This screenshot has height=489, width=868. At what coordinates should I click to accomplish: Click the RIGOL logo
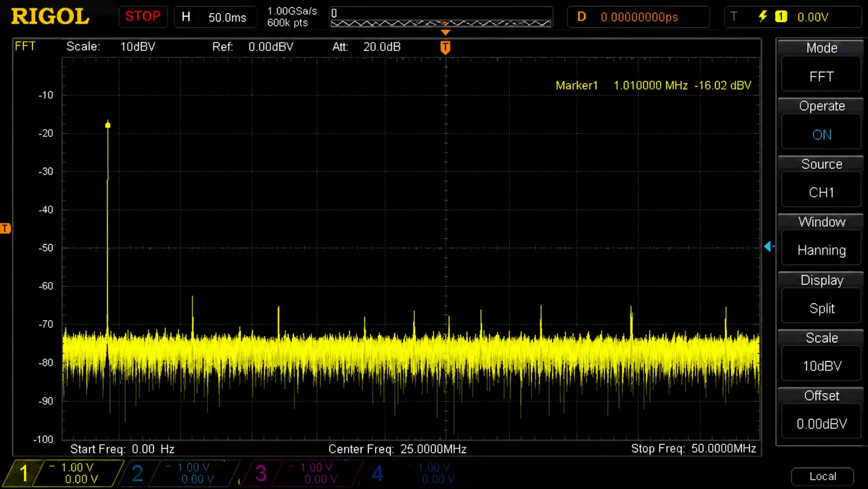[50, 17]
